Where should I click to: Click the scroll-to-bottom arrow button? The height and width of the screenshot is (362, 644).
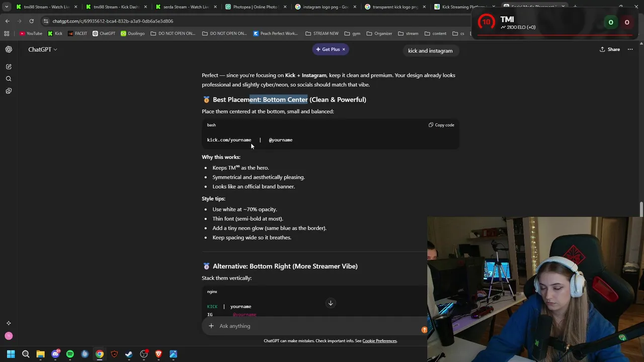tap(331, 303)
